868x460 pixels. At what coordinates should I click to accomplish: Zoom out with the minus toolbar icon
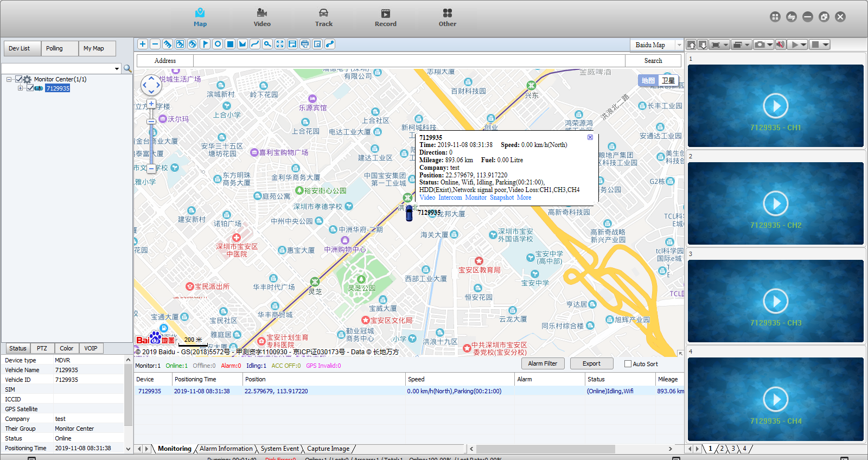pos(155,44)
